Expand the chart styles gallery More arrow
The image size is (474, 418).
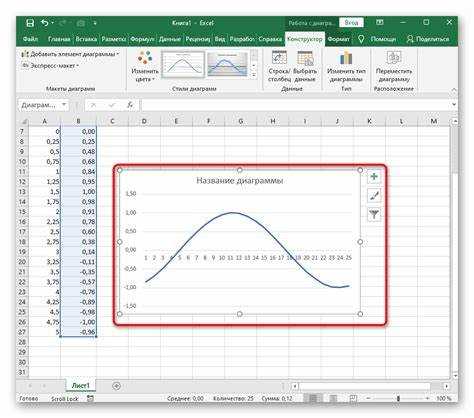tap(254, 75)
